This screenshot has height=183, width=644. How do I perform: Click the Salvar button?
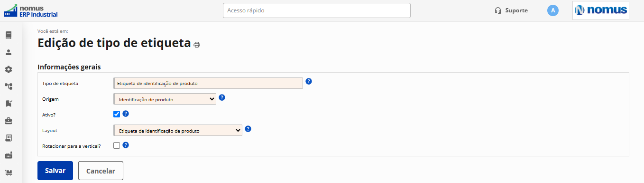point(55,171)
